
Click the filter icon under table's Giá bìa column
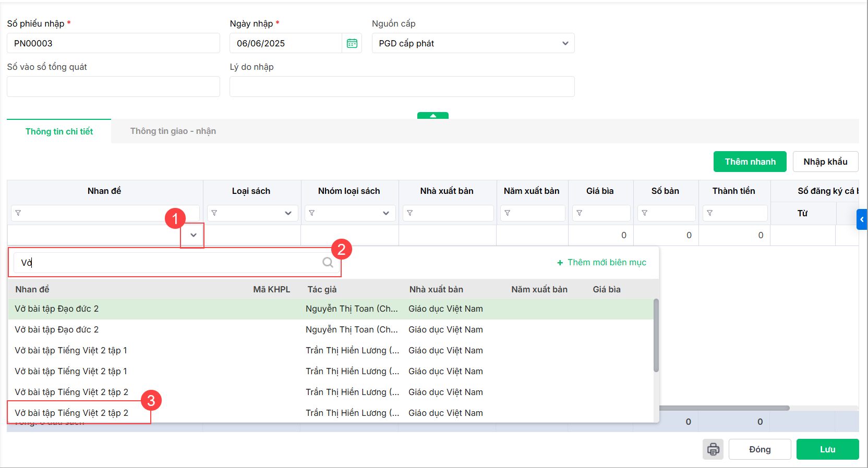tap(580, 213)
